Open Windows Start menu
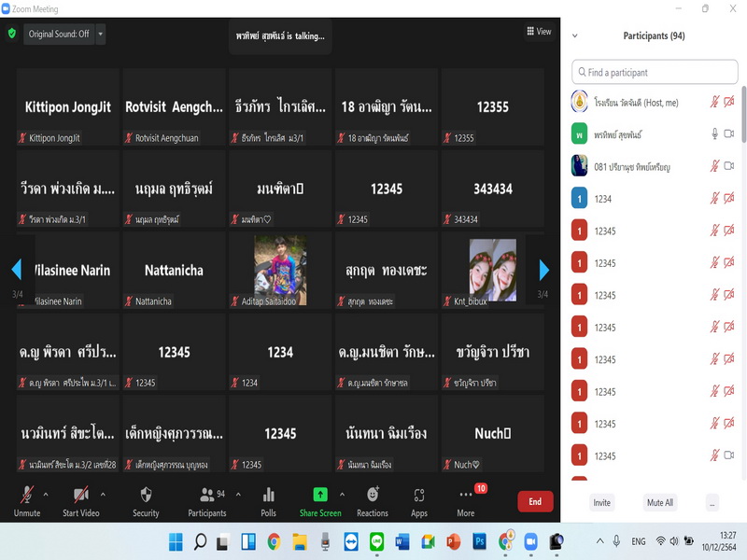The width and height of the screenshot is (747, 560). (x=176, y=541)
